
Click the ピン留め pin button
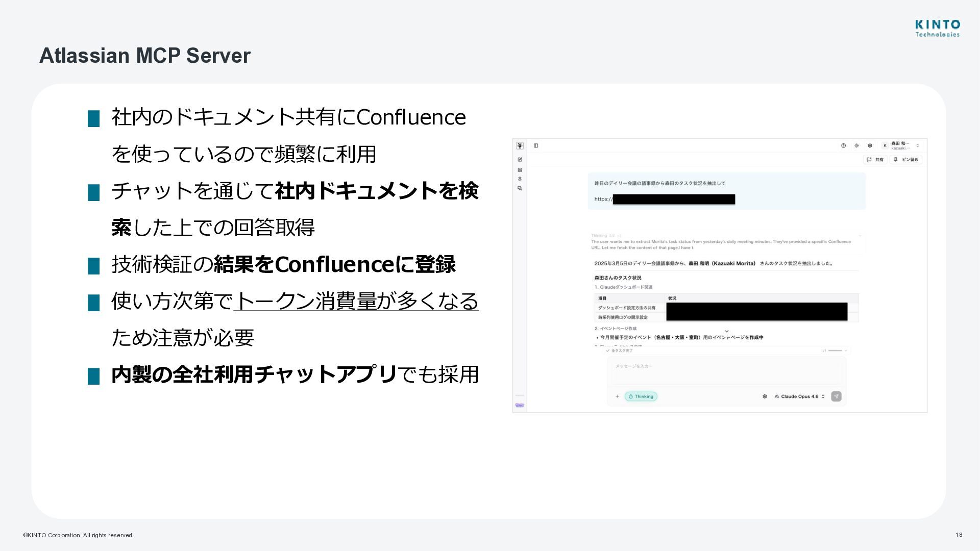point(906,160)
